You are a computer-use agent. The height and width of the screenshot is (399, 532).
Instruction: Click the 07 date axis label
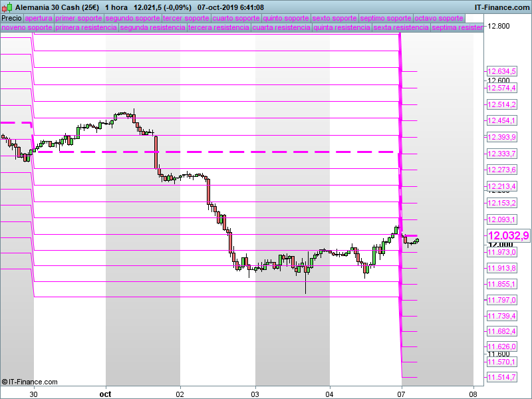(x=402, y=394)
